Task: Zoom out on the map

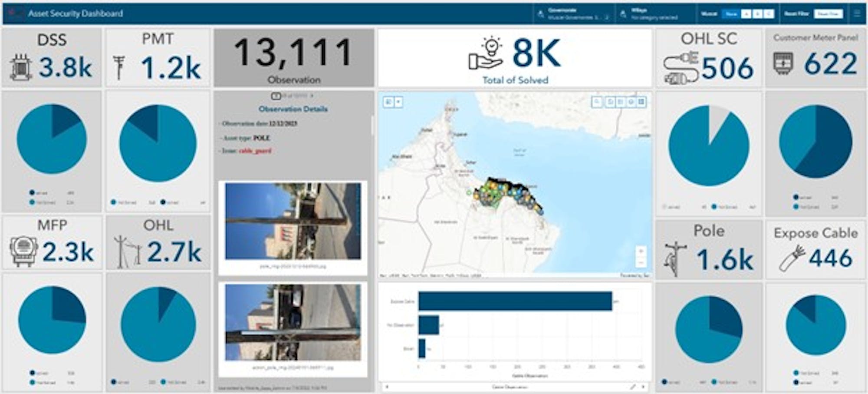Action: pos(641,262)
